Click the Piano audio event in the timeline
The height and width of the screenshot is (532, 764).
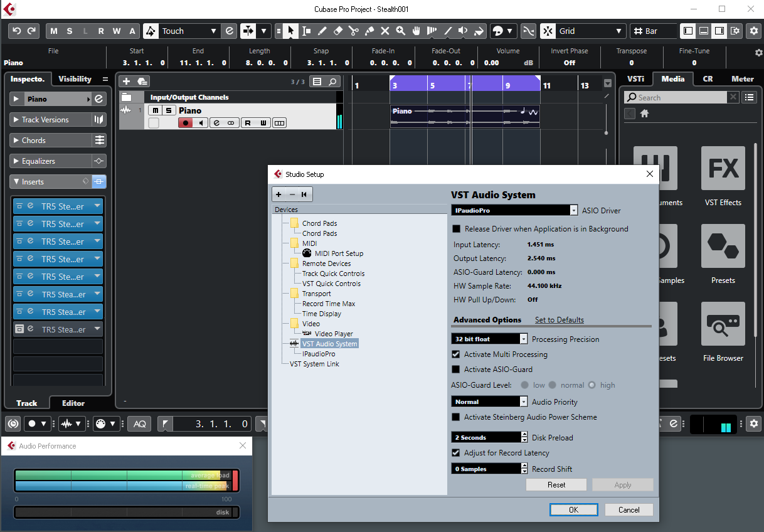click(x=465, y=117)
